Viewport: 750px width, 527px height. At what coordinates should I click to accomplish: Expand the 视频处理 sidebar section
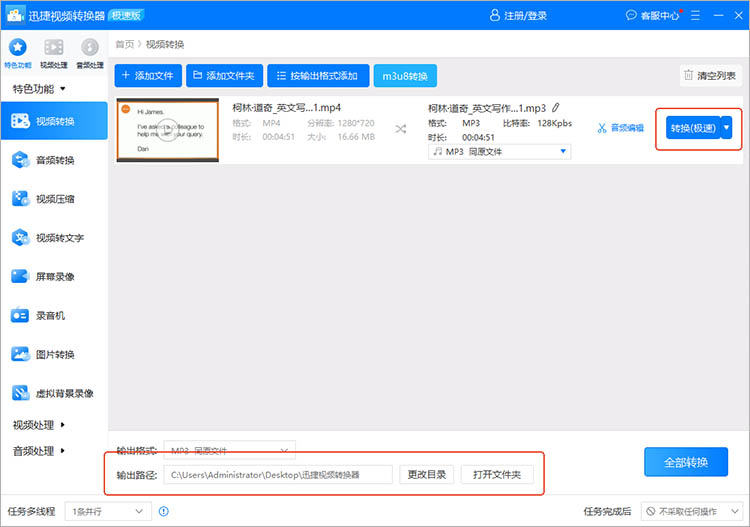(39, 425)
